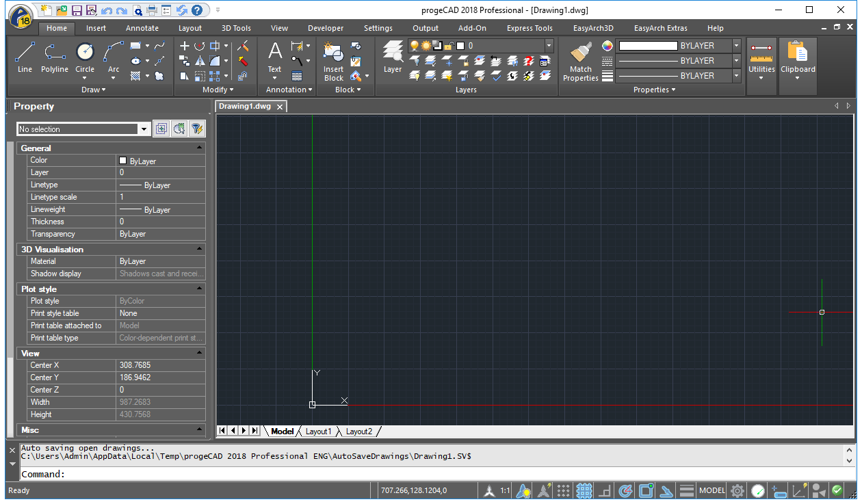Open the color BYLAYER dropdown
The height and width of the screenshot is (504, 862).
[736, 45]
